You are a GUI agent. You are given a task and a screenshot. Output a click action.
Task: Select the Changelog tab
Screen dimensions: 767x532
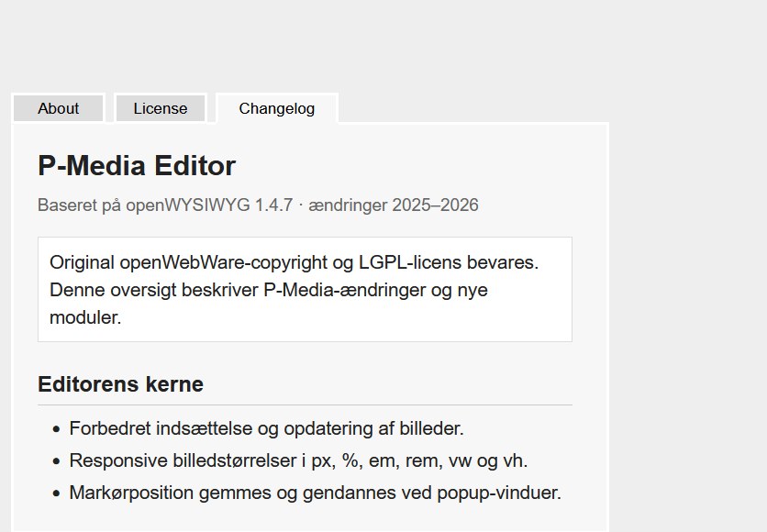coord(277,108)
